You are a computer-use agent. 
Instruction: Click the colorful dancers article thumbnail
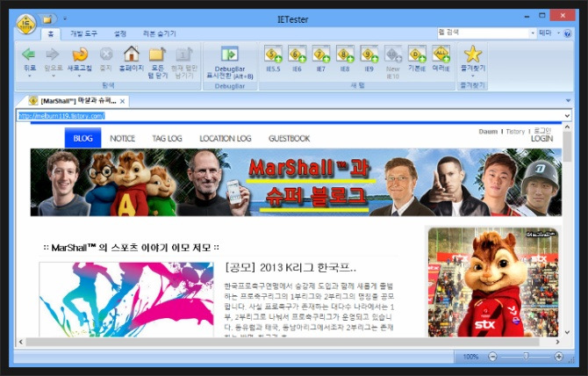[126, 299]
